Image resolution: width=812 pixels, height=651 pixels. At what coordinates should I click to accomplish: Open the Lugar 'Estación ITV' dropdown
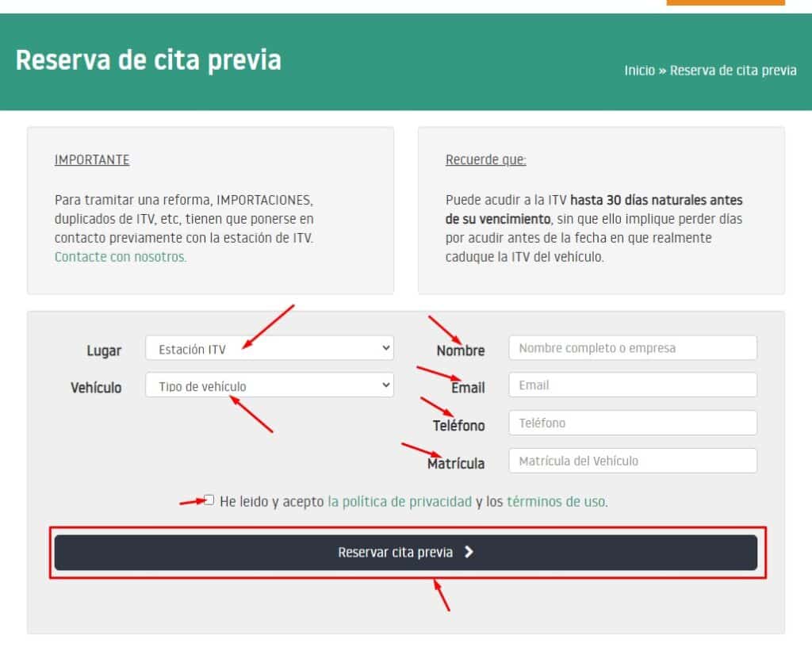pos(270,348)
